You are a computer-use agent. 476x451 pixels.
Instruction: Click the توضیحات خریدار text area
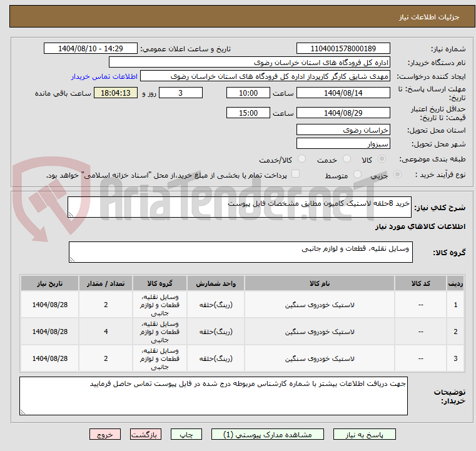coord(213,396)
